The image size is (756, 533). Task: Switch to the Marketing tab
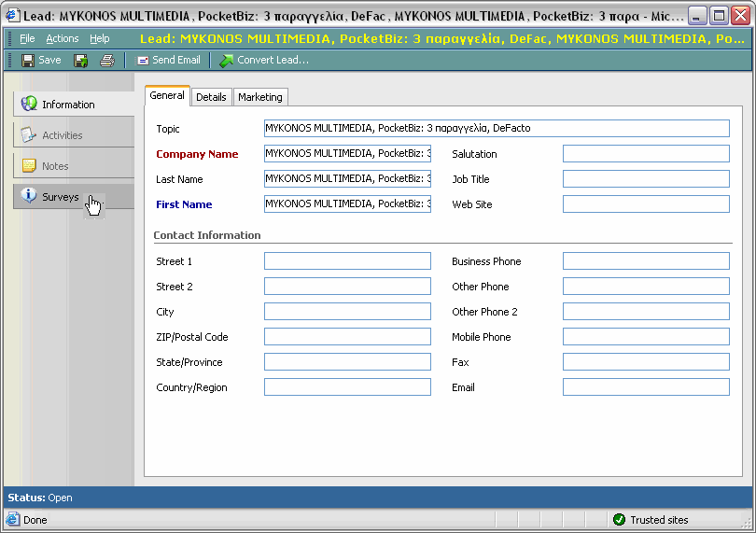click(x=260, y=97)
